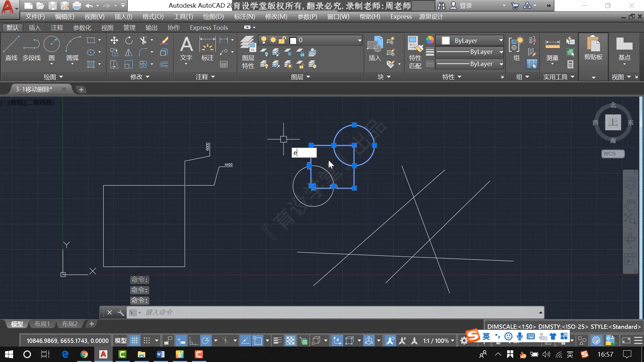Open the 文件(F) menu
The image size is (644, 362).
(x=35, y=16)
